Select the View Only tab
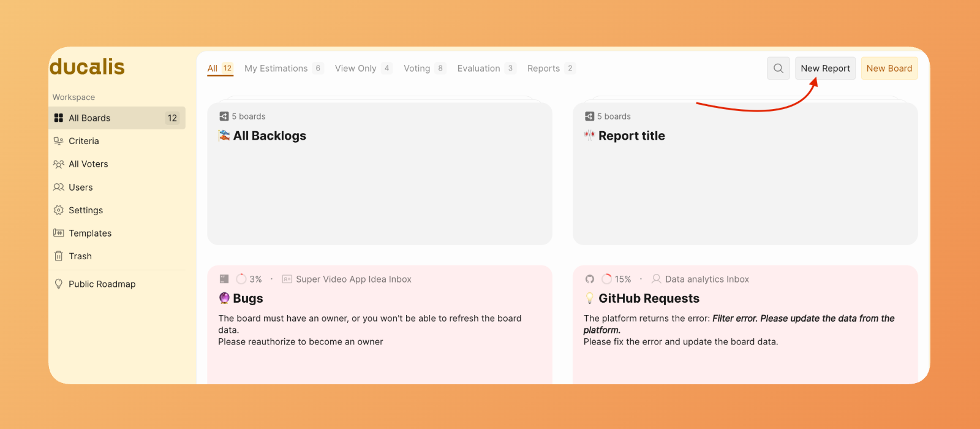 coord(356,69)
